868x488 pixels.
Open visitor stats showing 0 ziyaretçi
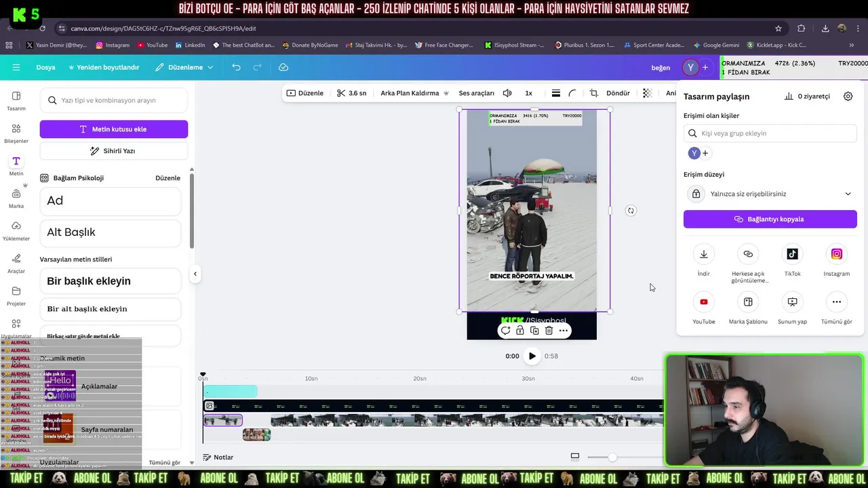(x=807, y=96)
